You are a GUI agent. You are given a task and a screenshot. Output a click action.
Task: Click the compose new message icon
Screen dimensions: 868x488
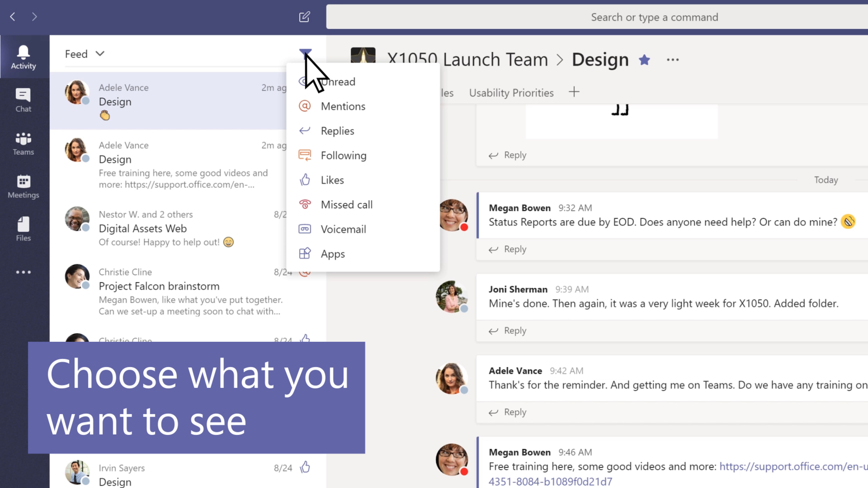(x=303, y=17)
